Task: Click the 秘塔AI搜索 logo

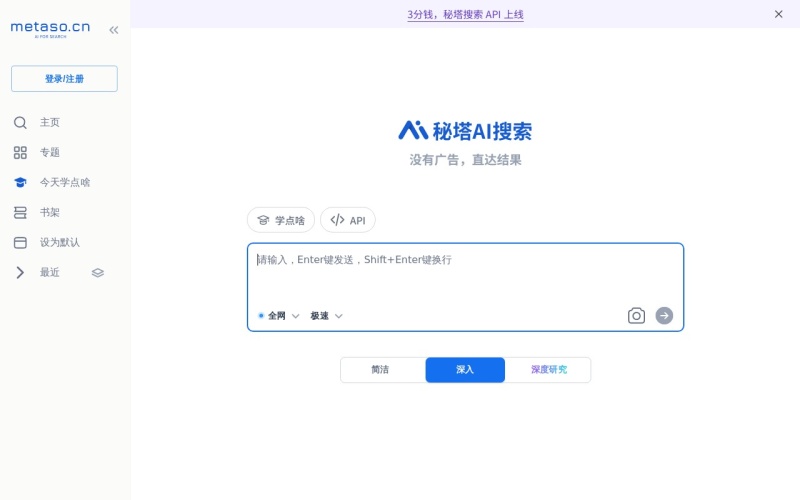Action: pos(465,131)
